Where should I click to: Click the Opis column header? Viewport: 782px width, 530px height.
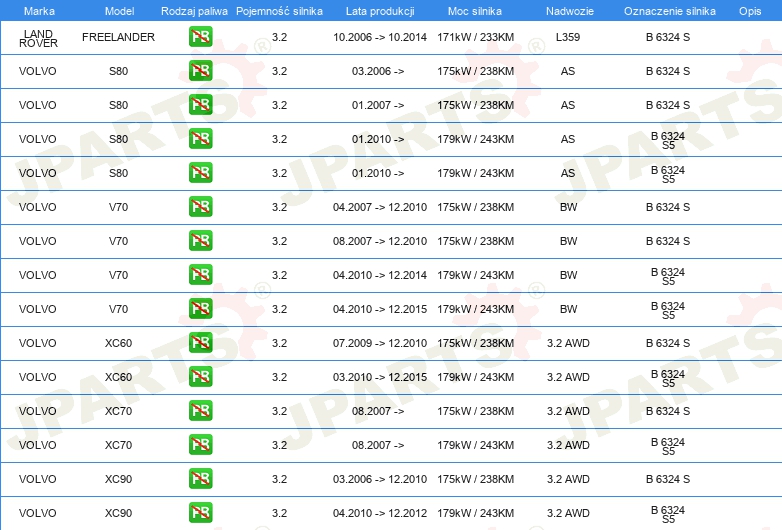(750, 11)
